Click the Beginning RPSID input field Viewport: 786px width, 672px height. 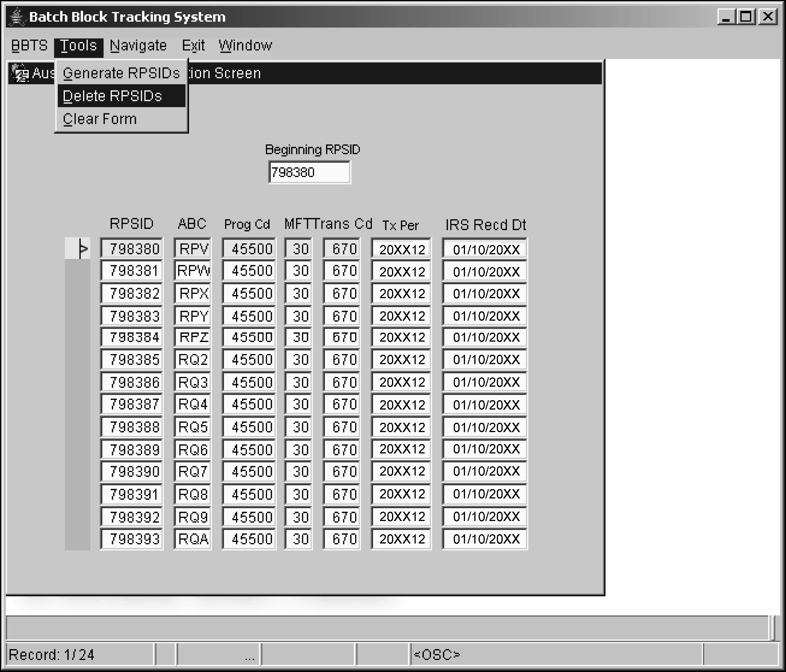(309, 172)
